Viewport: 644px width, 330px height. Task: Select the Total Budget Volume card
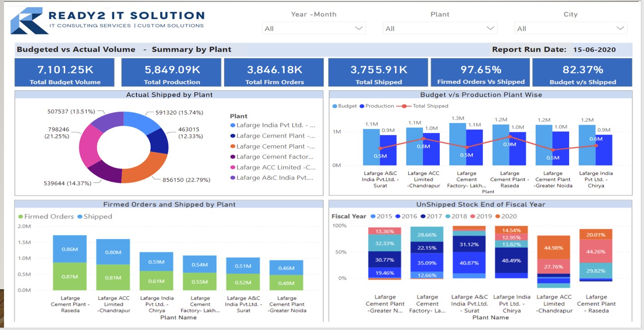65,73
